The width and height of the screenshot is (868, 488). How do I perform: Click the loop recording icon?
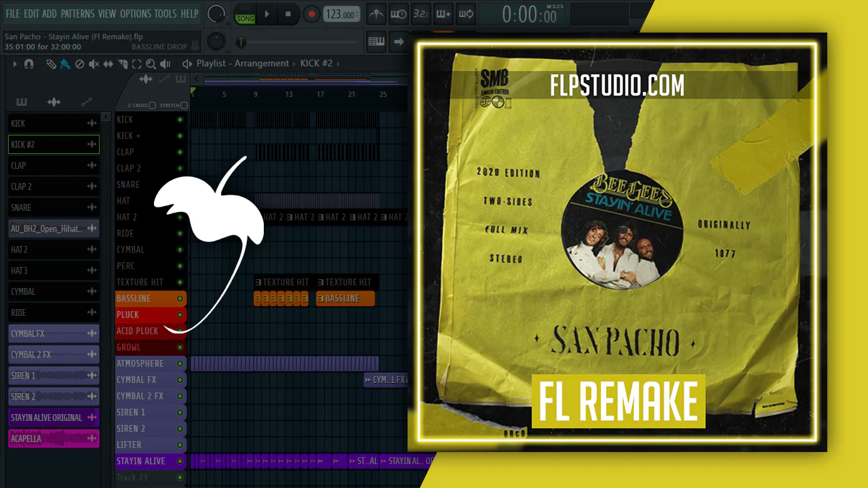[x=465, y=14]
